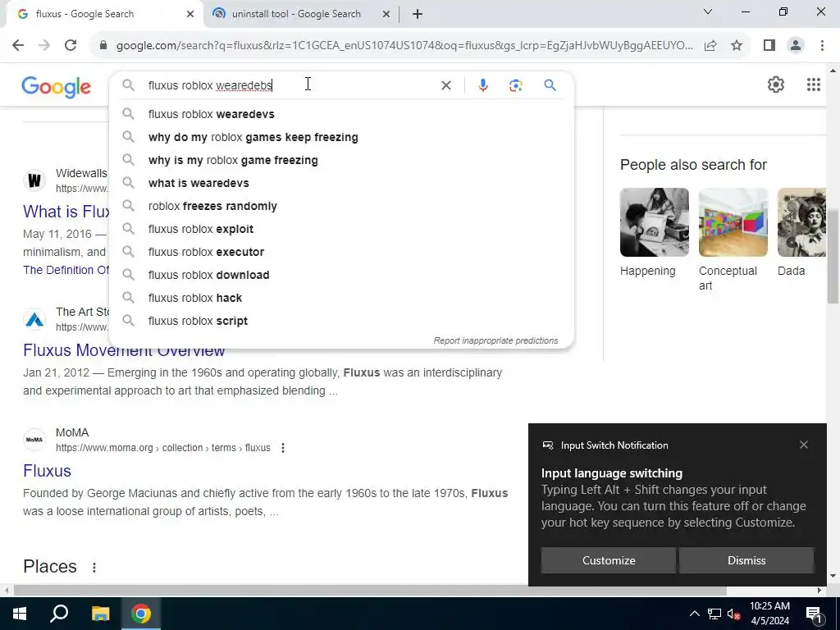Open Google quick settings gear

tap(776, 84)
